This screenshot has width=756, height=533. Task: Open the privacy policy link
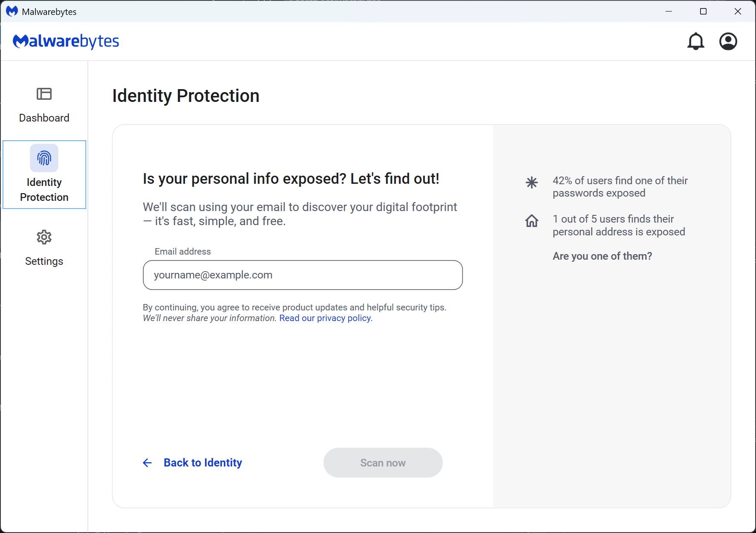(325, 318)
